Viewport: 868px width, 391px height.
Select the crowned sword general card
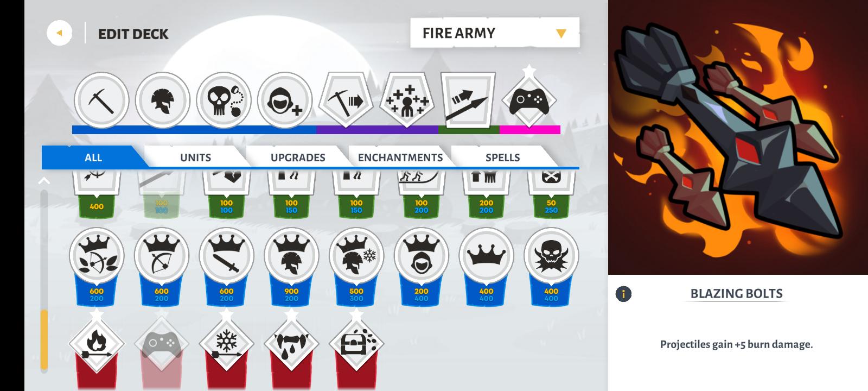point(226,255)
